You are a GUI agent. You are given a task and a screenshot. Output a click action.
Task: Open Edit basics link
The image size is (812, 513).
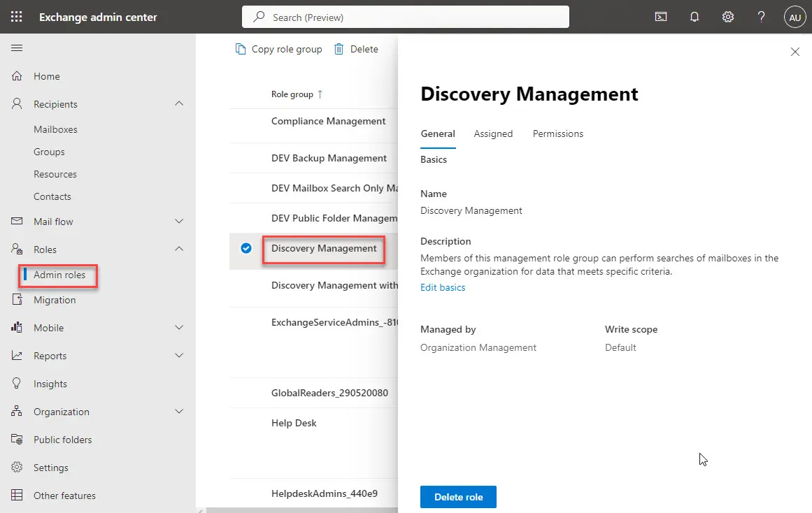point(443,287)
